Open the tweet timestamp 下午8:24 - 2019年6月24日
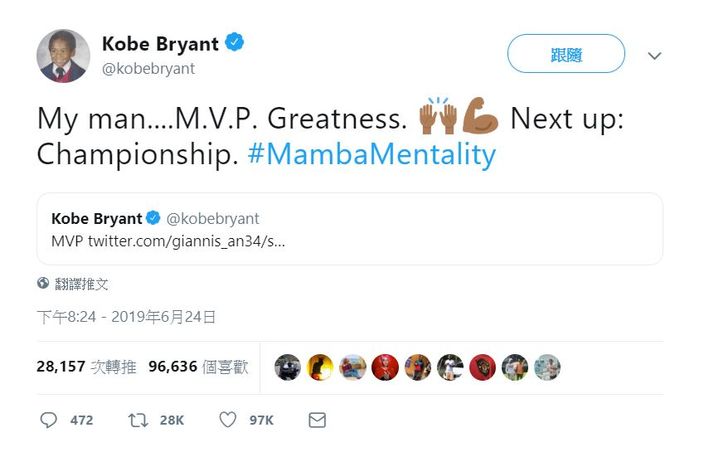 (126, 317)
